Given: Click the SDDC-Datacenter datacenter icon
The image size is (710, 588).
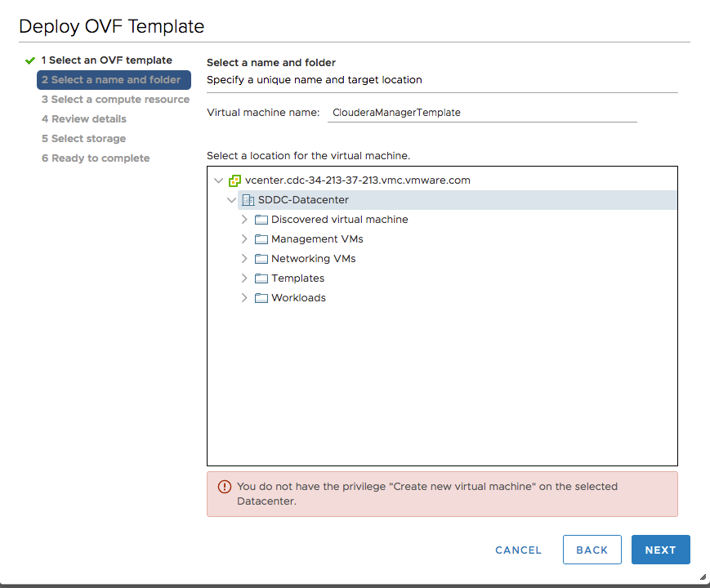Looking at the screenshot, I should (248, 200).
